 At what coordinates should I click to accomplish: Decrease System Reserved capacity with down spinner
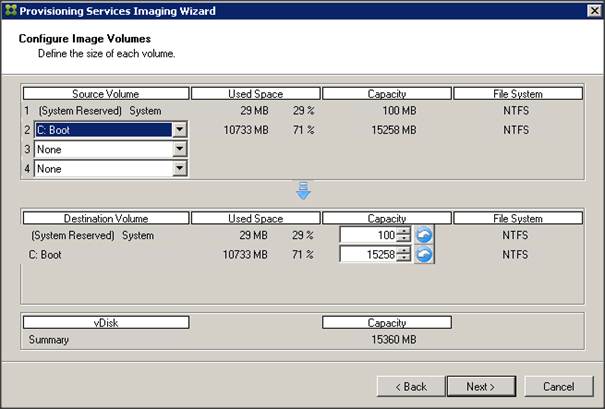click(404, 238)
